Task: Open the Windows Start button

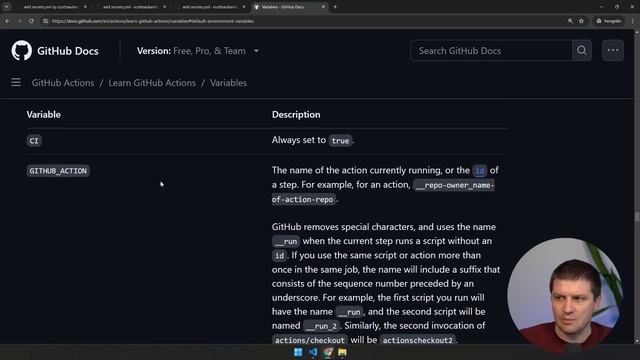Action: [298, 352]
